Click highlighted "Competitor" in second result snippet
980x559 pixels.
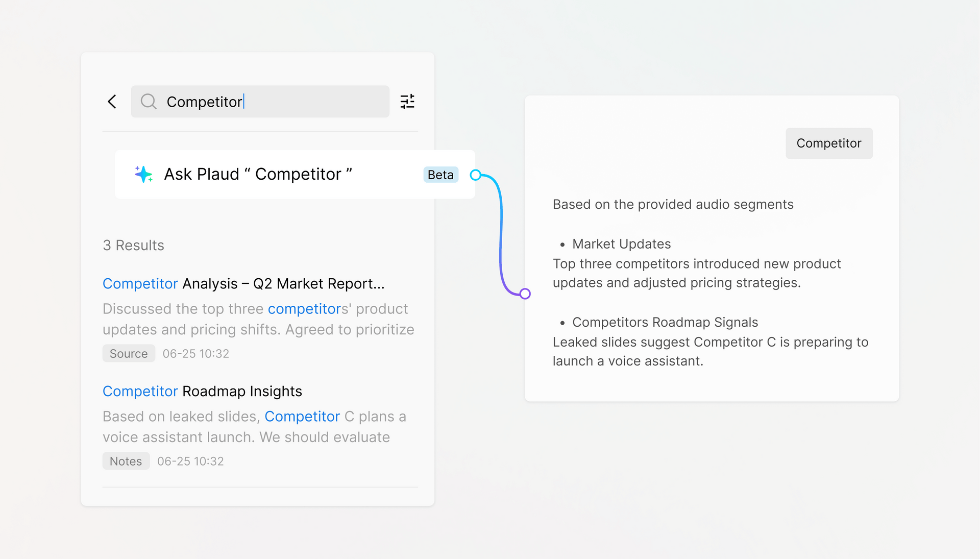click(302, 417)
